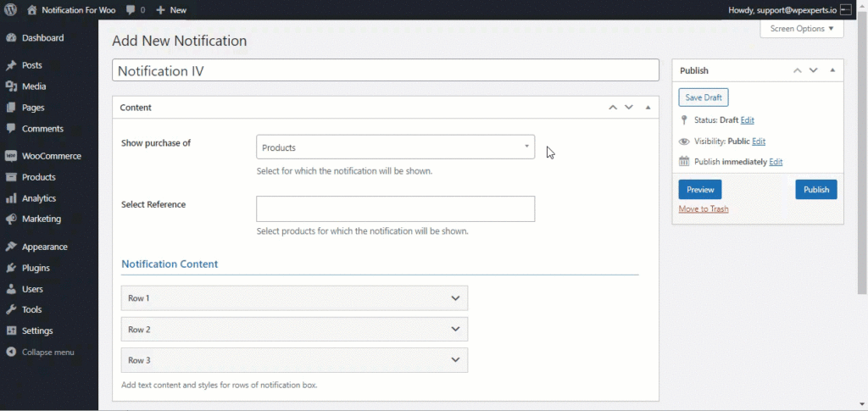Open the Show purchase of dropdown
The height and width of the screenshot is (411, 868).
[x=395, y=147]
